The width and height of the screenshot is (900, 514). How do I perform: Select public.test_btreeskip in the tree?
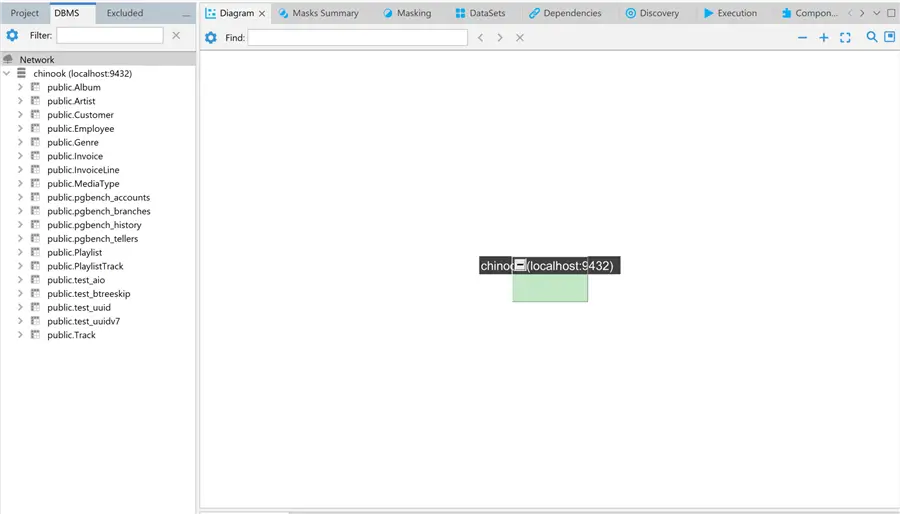click(x=88, y=294)
